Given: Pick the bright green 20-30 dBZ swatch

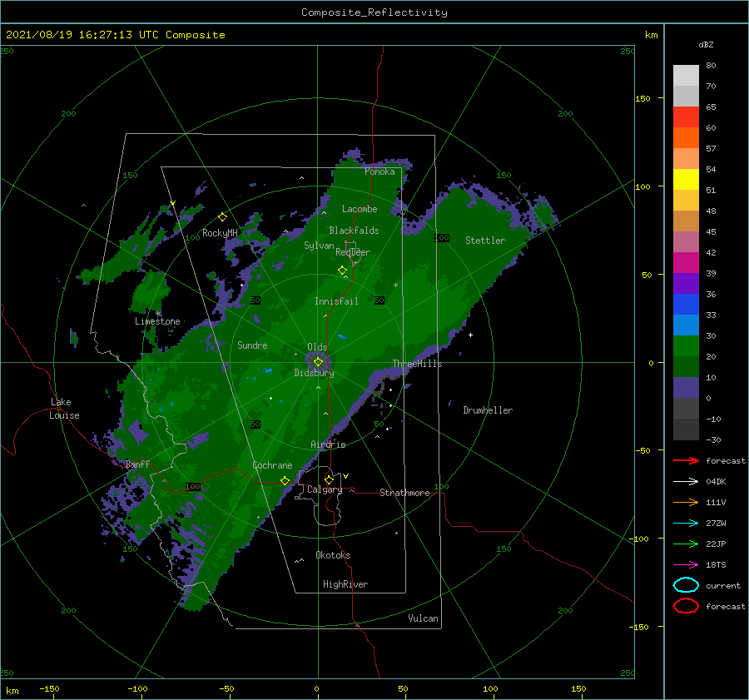Looking at the screenshot, I should tap(686, 345).
